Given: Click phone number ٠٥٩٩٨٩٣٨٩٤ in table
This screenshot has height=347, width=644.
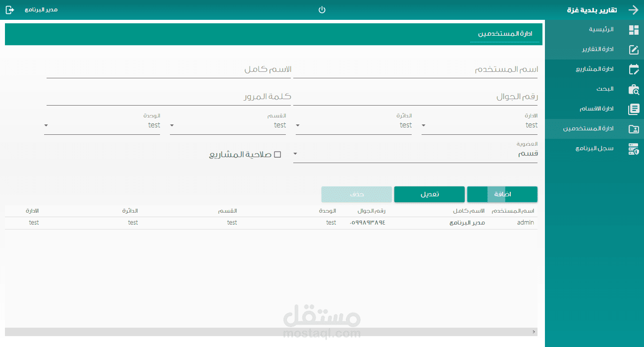Looking at the screenshot, I should click(x=368, y=223).
